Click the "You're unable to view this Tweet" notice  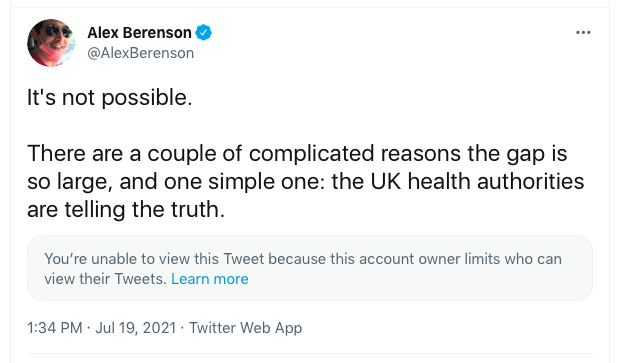click(303, 269)
